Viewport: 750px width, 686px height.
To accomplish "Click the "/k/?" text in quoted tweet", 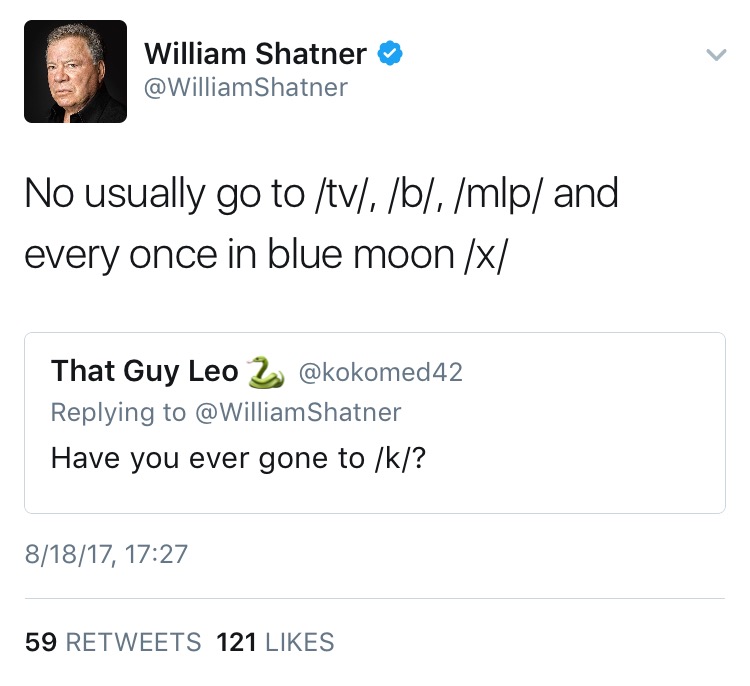I will (x=408, y=459).
